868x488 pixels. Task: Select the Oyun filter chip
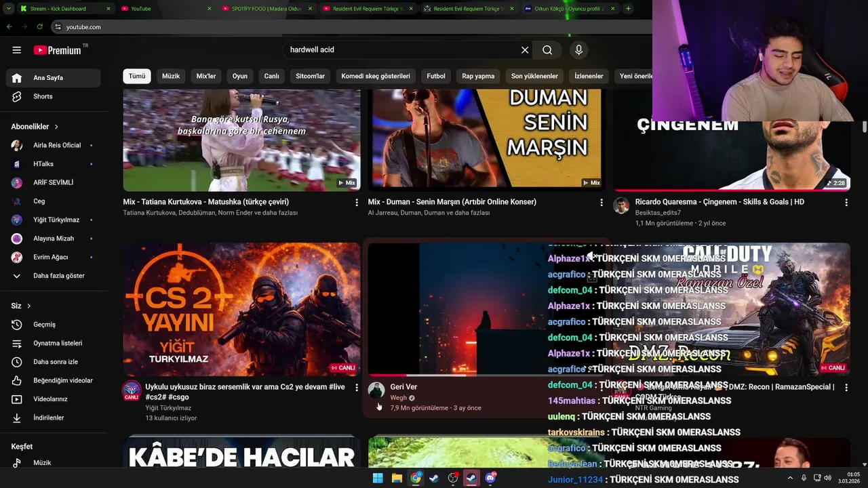[240, 76]
